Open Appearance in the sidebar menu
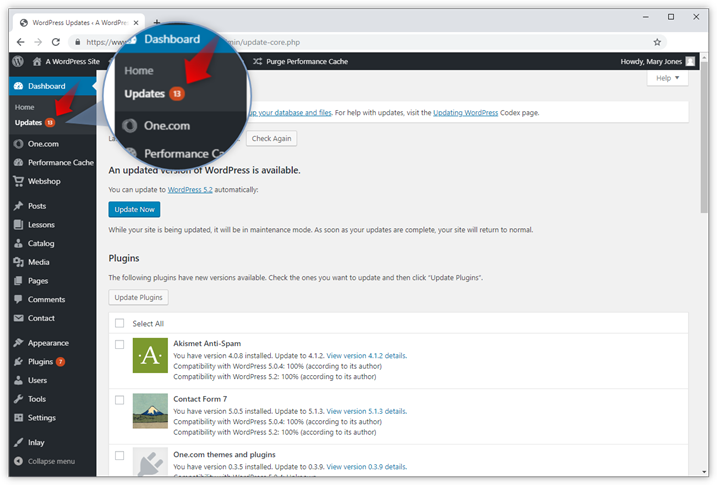Screen dimensions: 717x485 coord(47,342)
